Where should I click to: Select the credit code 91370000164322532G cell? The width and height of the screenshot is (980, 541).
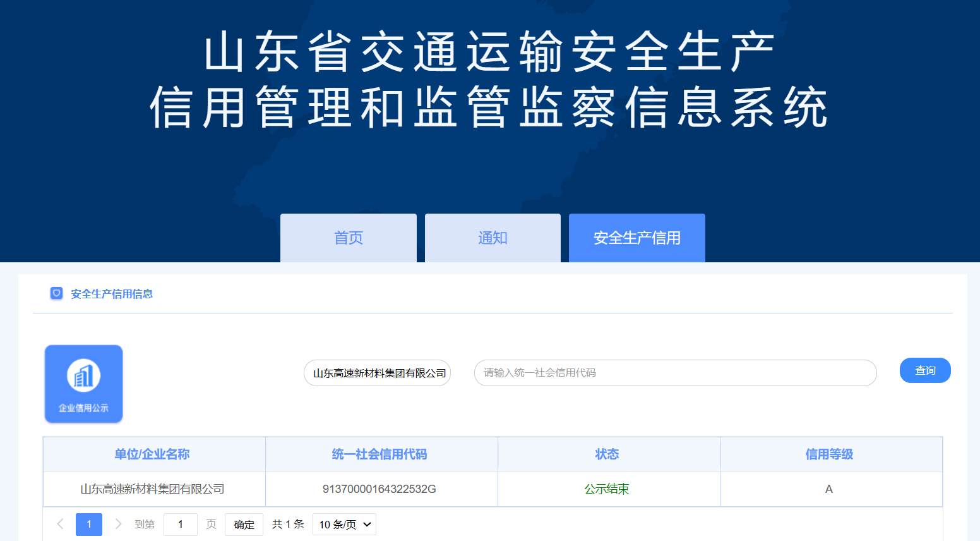click(379, 489)
